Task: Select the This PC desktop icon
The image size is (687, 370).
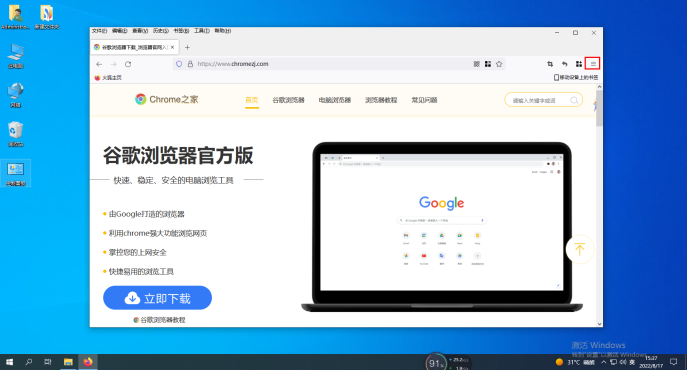Action: pos(16,56)
